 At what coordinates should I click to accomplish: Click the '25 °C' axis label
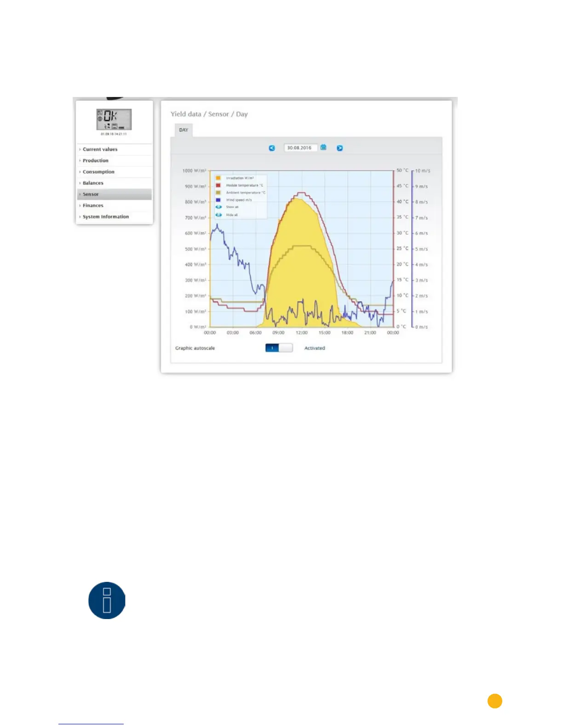pos(402,249)
